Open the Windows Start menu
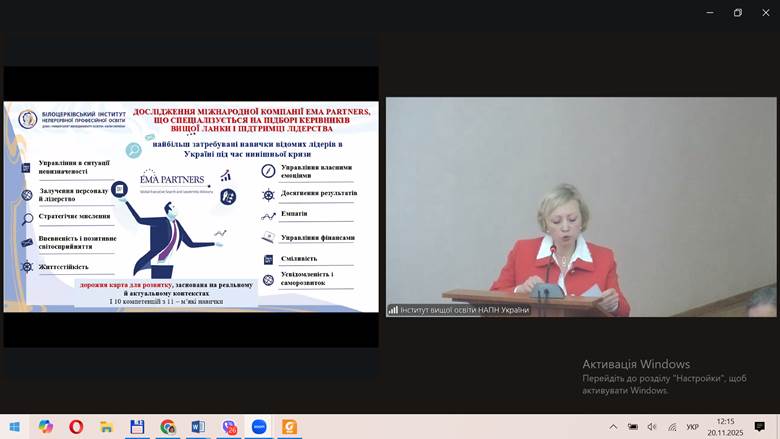The height and width of the screenshot is (439, 780). point(15,427)
